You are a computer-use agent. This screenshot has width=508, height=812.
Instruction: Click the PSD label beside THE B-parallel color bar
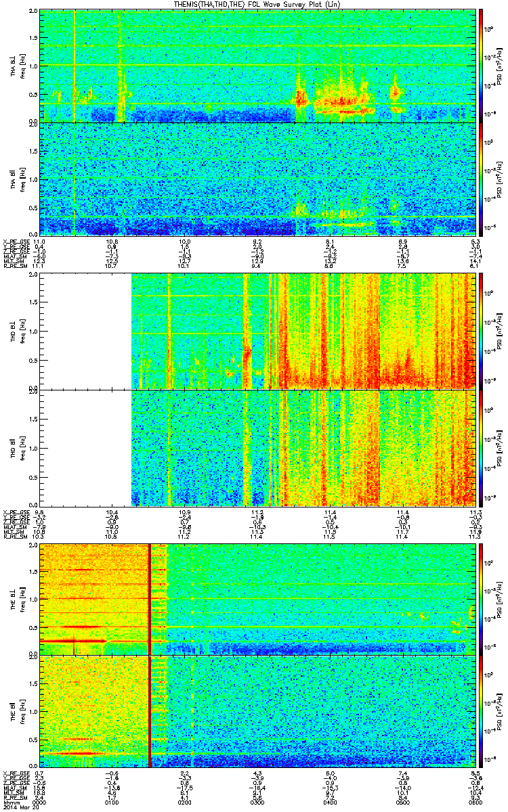499,710
